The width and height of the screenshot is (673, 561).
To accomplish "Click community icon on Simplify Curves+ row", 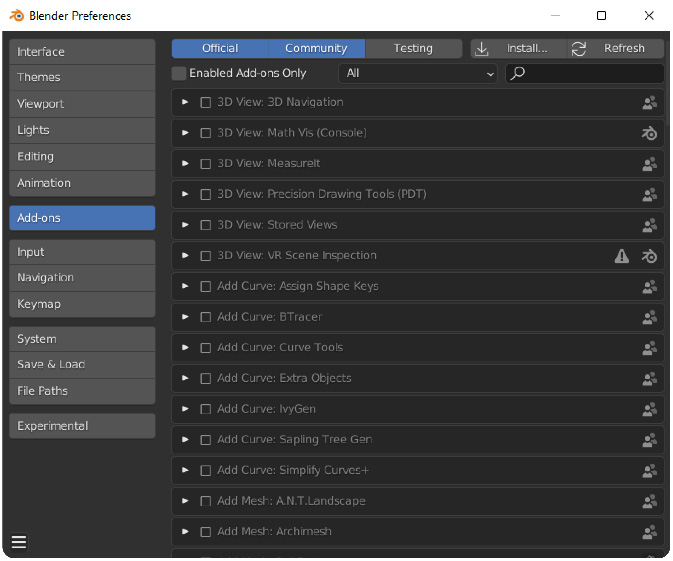I will click(649, 470).
